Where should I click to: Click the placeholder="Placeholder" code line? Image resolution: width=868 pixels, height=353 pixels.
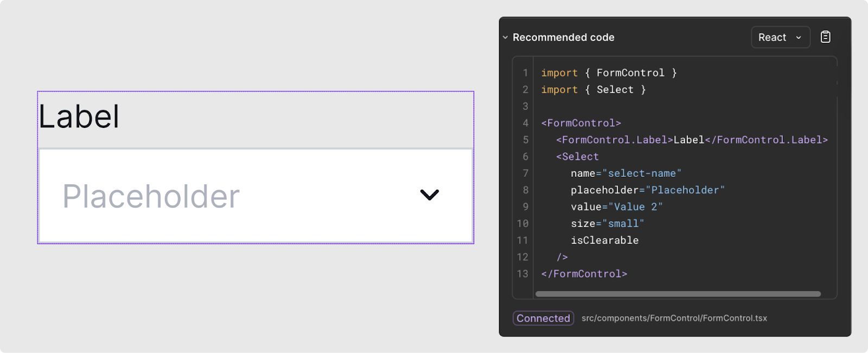(648, 190)
